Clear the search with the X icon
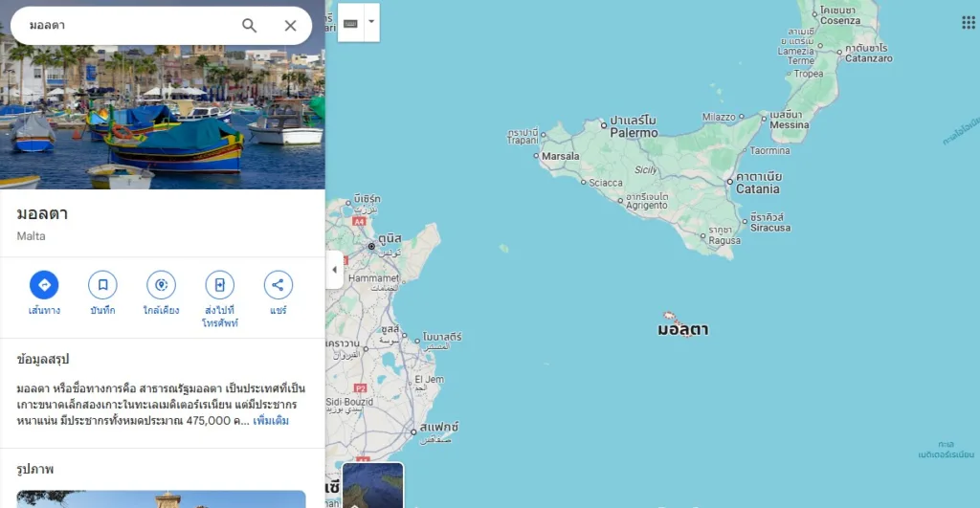Screen dimensions: 980x508 (290, 26)
